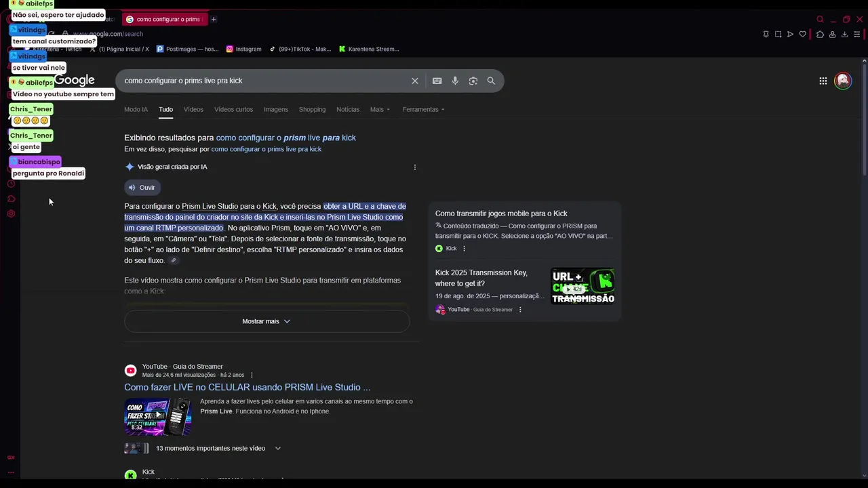Open the source link chip after AI answer
The image size is (868, 488).
tap(174, 260)
